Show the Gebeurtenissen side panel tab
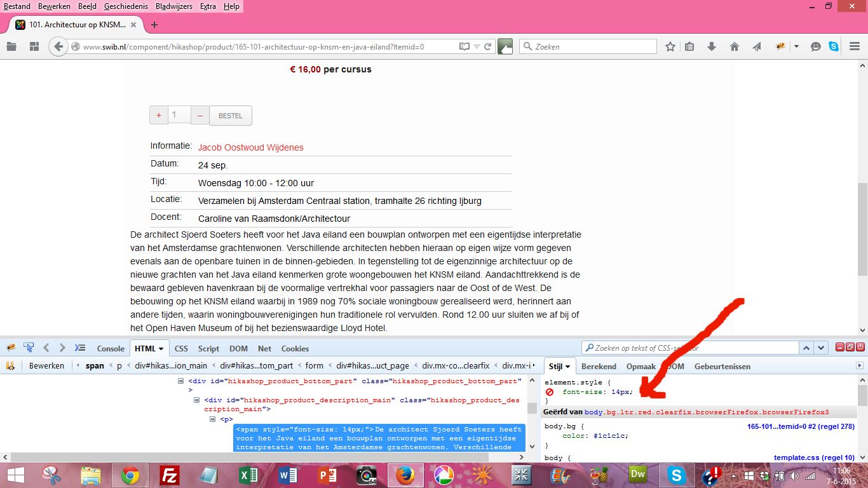 point(722,366)
